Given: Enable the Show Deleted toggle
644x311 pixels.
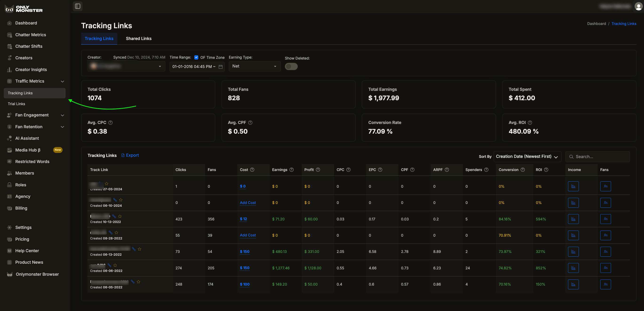Looking at the screenshot, I should (291, 67).
